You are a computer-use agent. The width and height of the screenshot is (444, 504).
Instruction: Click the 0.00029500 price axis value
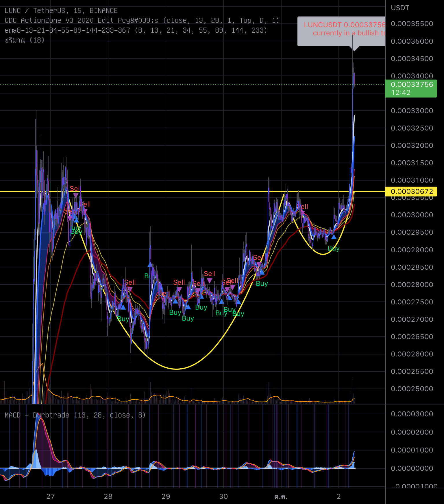click(412, 232)
